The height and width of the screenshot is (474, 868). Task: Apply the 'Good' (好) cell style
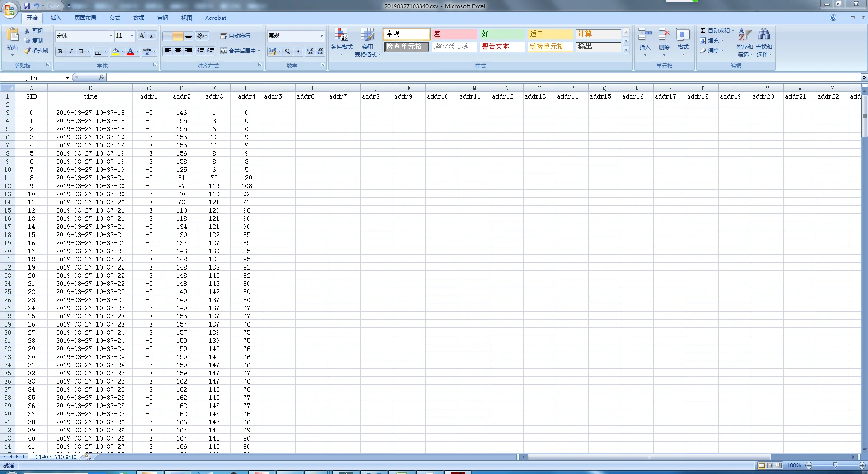click(502, 34)
